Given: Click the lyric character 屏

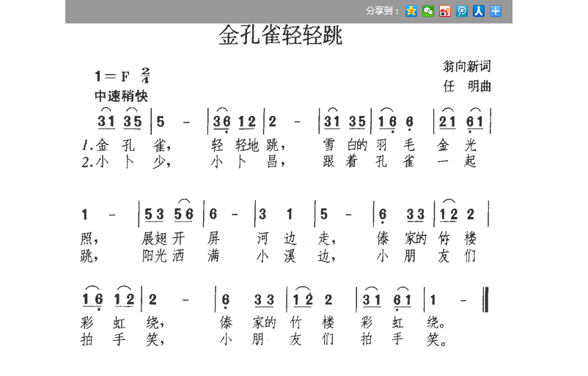Looking at the screenshot, I should [x=213, y=238].
